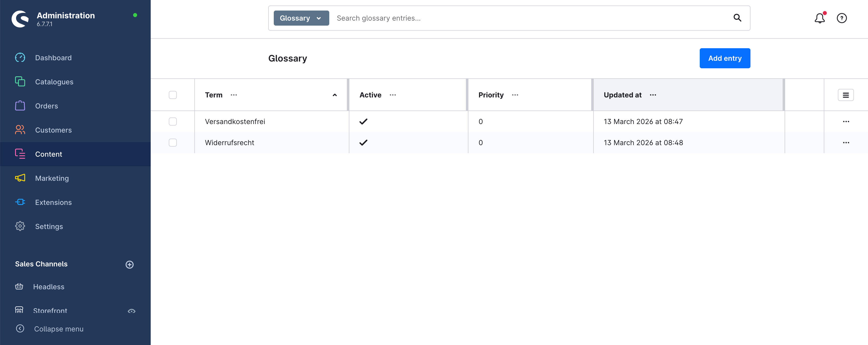Tick the Widerrufsrecht row checkbox
Image resolution: width=868 pixels, height=345 pixels.
173,143
